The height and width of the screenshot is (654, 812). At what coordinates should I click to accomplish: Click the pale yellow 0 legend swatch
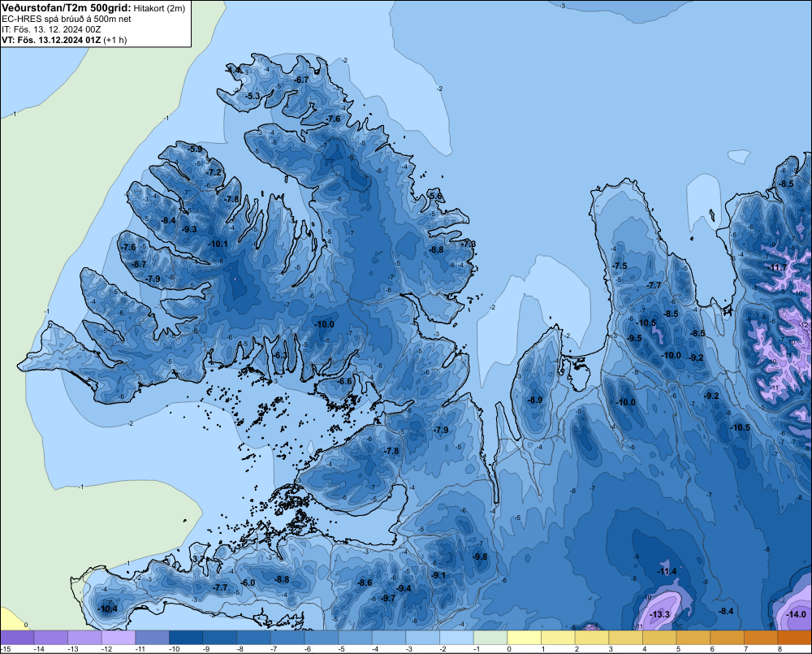(x=524, y=638)
